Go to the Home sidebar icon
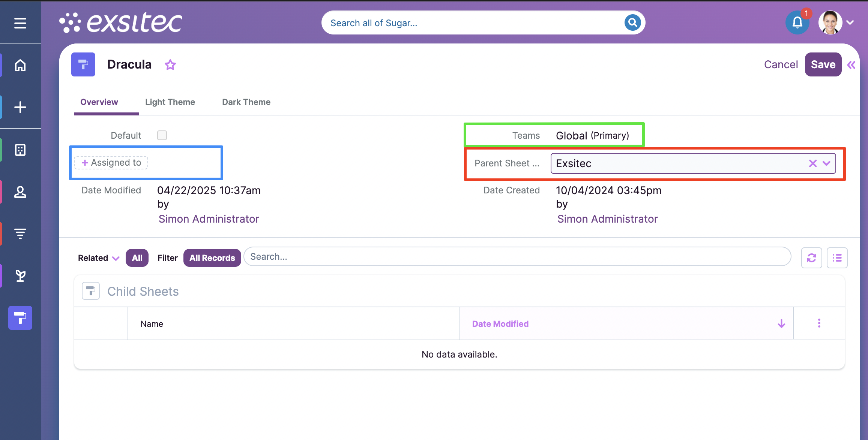 (20, 66)
